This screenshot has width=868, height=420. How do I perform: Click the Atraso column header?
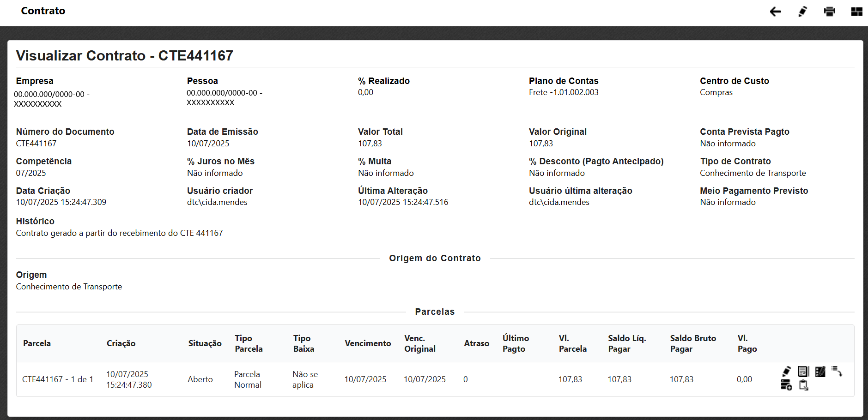pos(476,343)
